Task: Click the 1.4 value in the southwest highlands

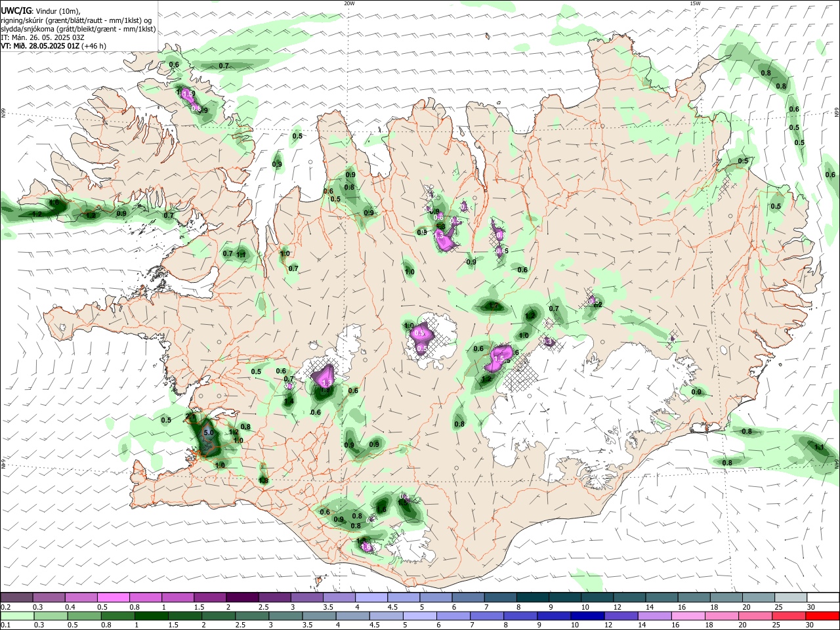Action: point(289,402)
